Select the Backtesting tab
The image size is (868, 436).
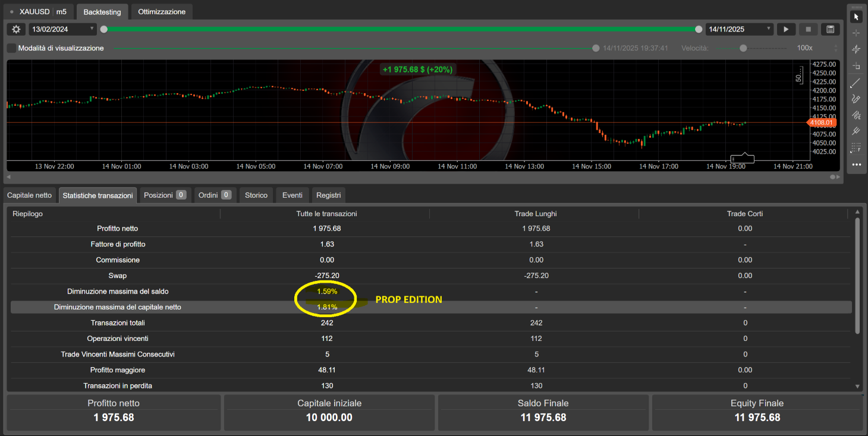point(102,12)
